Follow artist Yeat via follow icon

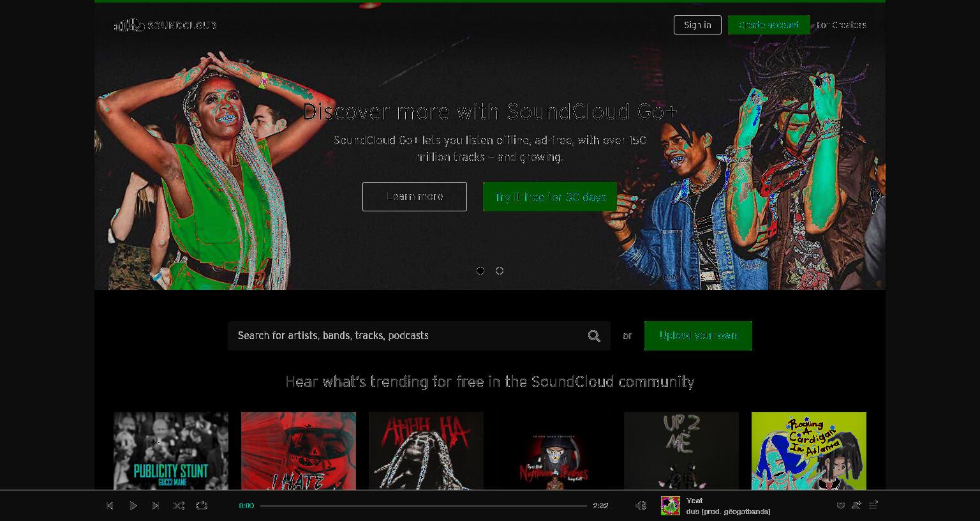coord(856,505)
